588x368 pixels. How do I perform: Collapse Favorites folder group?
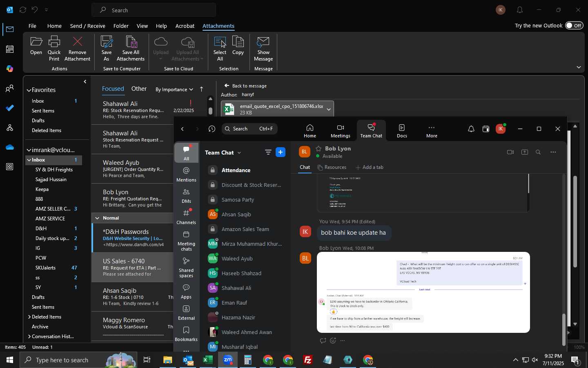[x=29, y=90]
